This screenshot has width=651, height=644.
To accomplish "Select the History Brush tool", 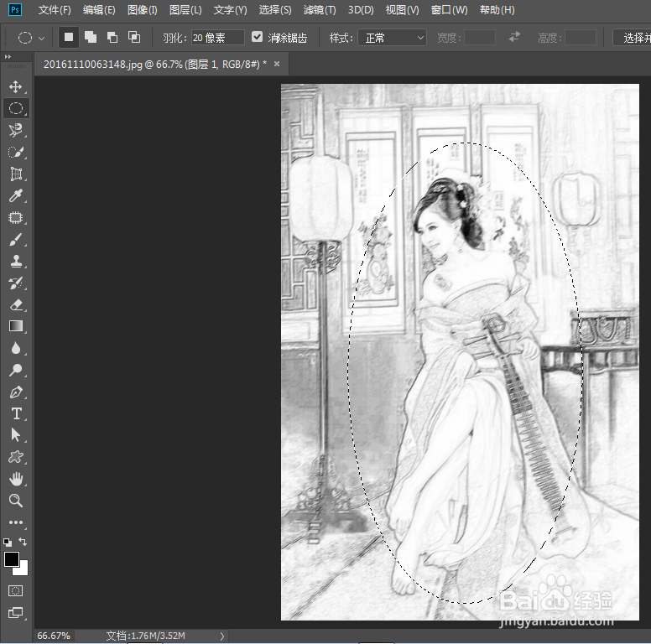I will click(x=16, y=283).
